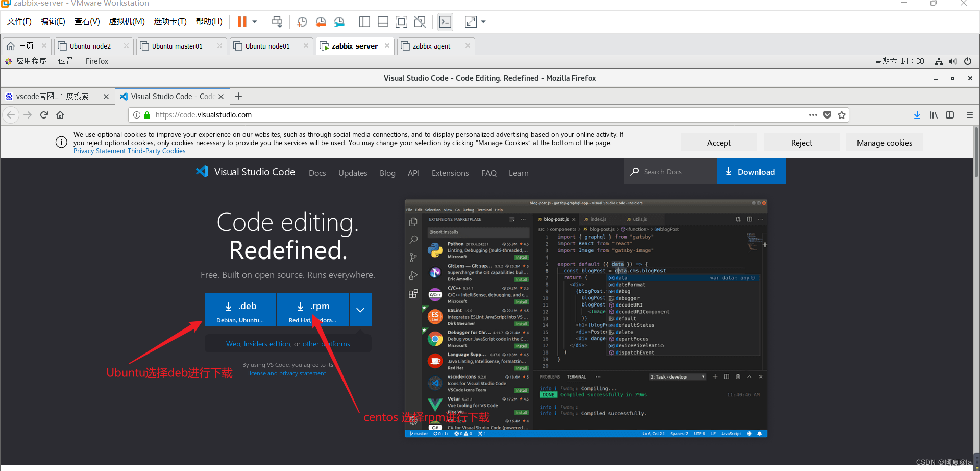This screenshot has width=980, height=471.
Task: Open the Firefox library icon
Action: (x=934, y=115)
